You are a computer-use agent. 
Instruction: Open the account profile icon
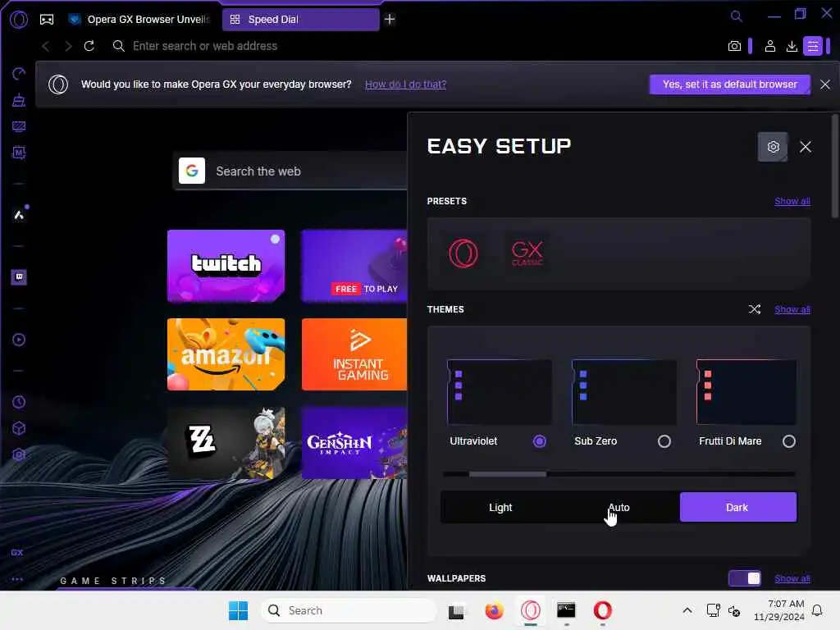click(x=769, y=46)
